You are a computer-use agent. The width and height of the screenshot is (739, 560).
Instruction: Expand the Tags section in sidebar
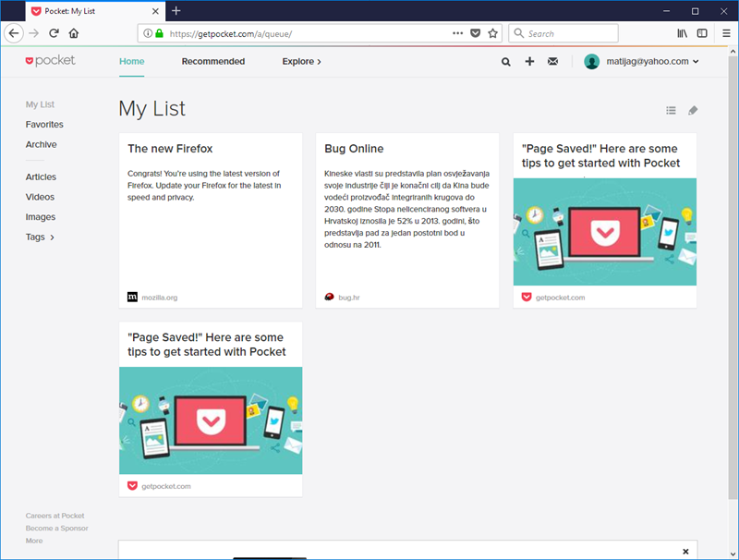click(40, 237)
